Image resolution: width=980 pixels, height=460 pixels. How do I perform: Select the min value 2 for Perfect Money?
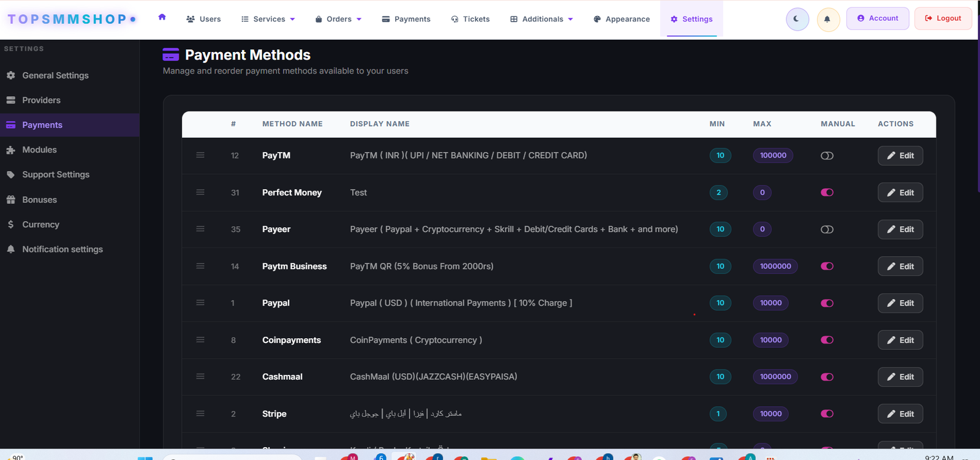tap(718, 192)
